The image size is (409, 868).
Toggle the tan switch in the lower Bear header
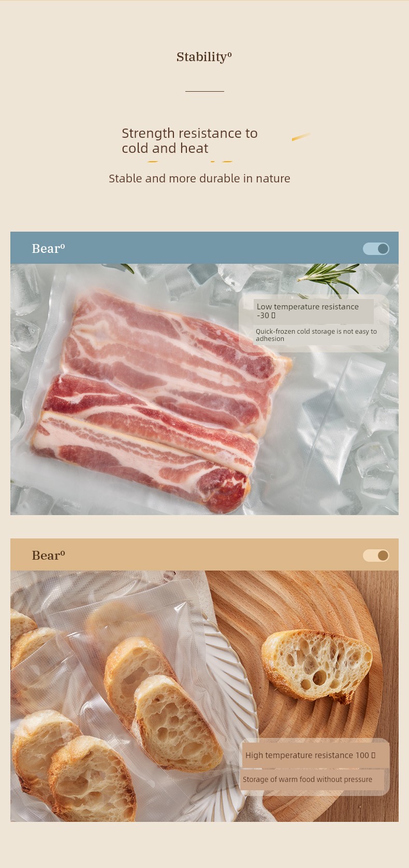[x=376, y=556]
